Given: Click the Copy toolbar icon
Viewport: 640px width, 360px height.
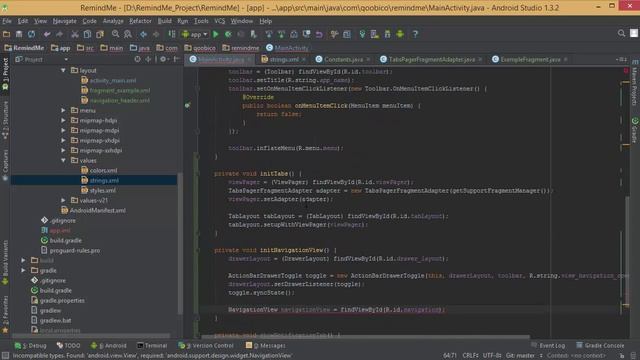Looking at the screenshot, I should coord(87,34).
